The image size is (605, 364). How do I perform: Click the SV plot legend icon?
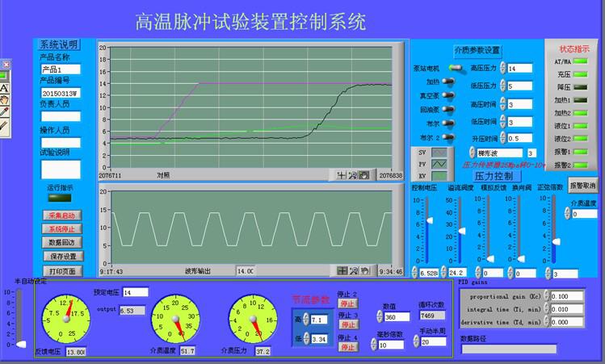point(439,152)
